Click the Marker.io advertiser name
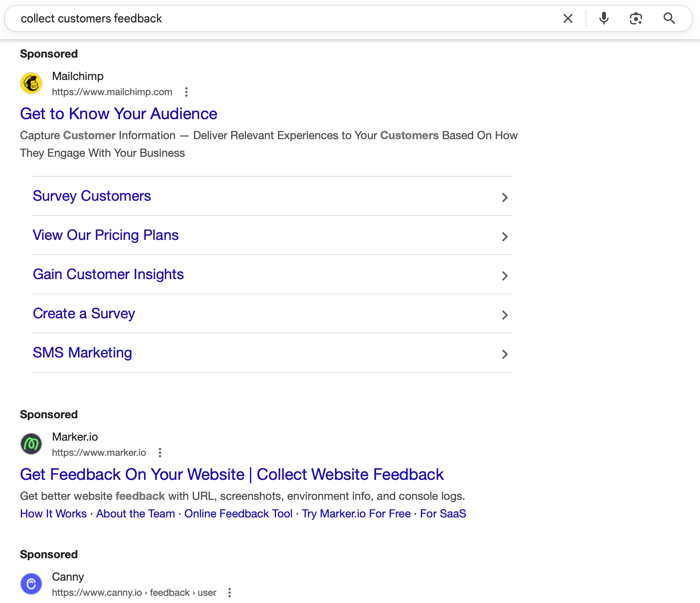 coord(75,437)
